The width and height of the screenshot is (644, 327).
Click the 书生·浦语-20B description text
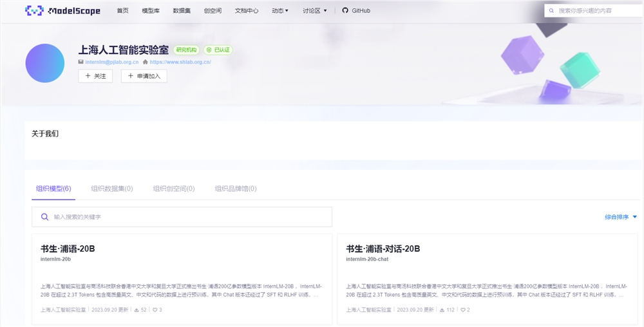(x=181, y=290)
